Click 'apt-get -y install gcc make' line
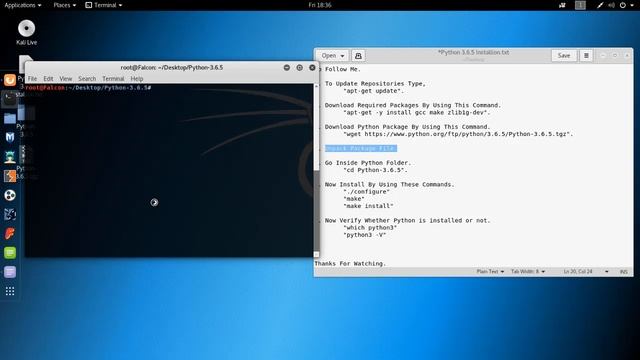Image resolution: width=640 pixels, height=360 pixels. point(417,112)
